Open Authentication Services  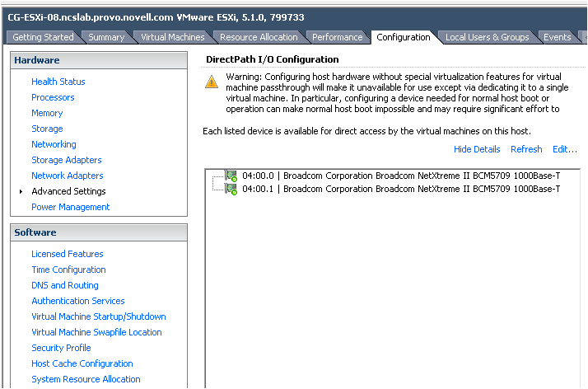tap(78, 301)
